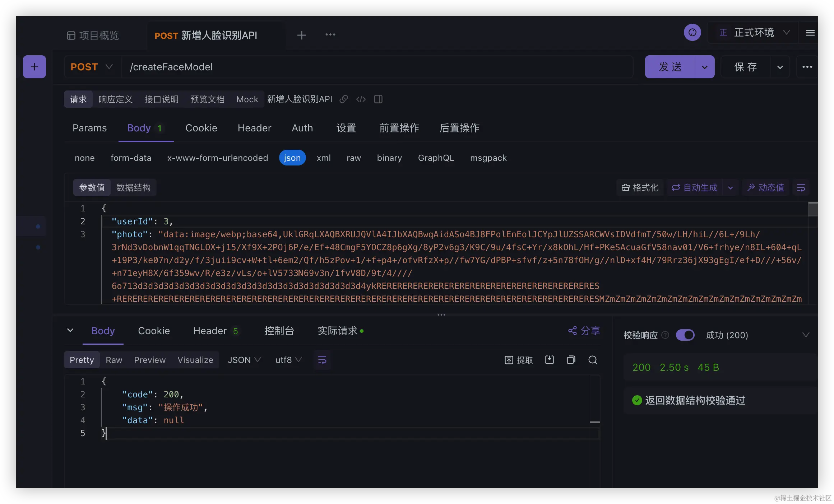Click the search icon in response toolbar
Screen dimensions: 834x504
click(x=593, y=360)
